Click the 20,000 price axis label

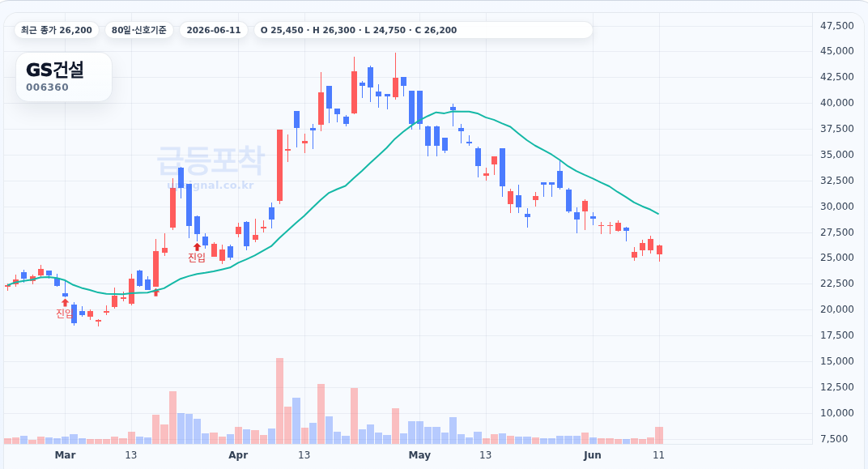coord(837,309)
